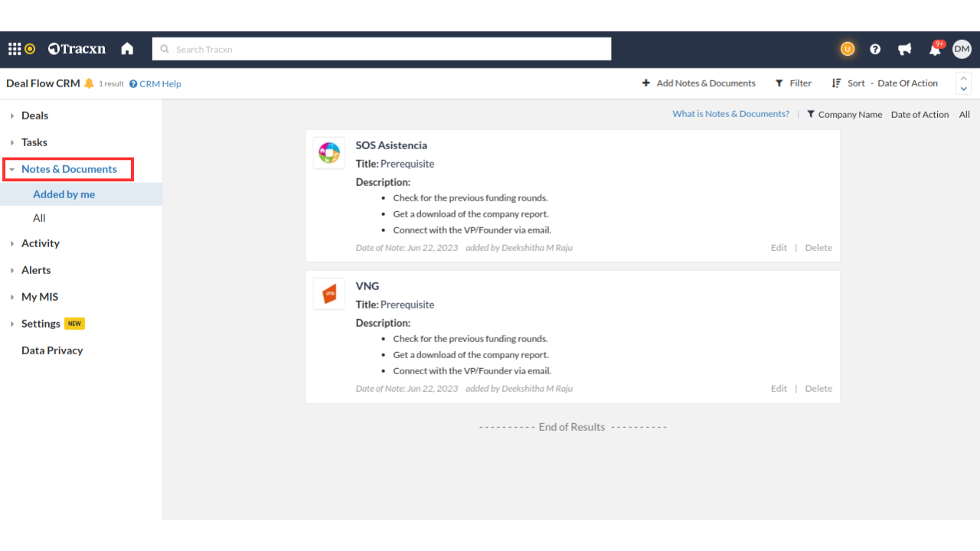Click Edit on the VNG note
Viewport: 980px width, 551px height.
point(779,389)
